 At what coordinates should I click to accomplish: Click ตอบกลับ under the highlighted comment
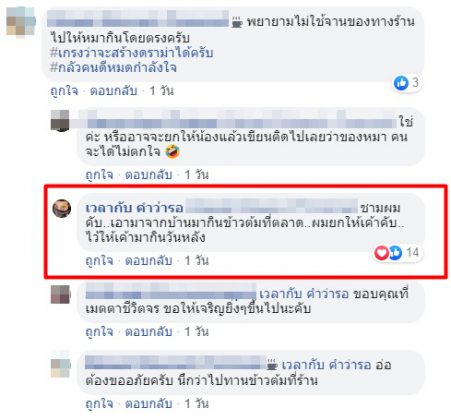point(149,260)
